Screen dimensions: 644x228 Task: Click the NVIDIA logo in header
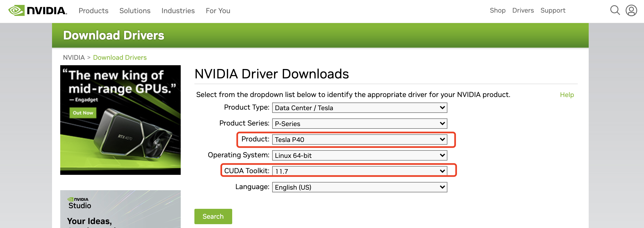click(38, 11)
